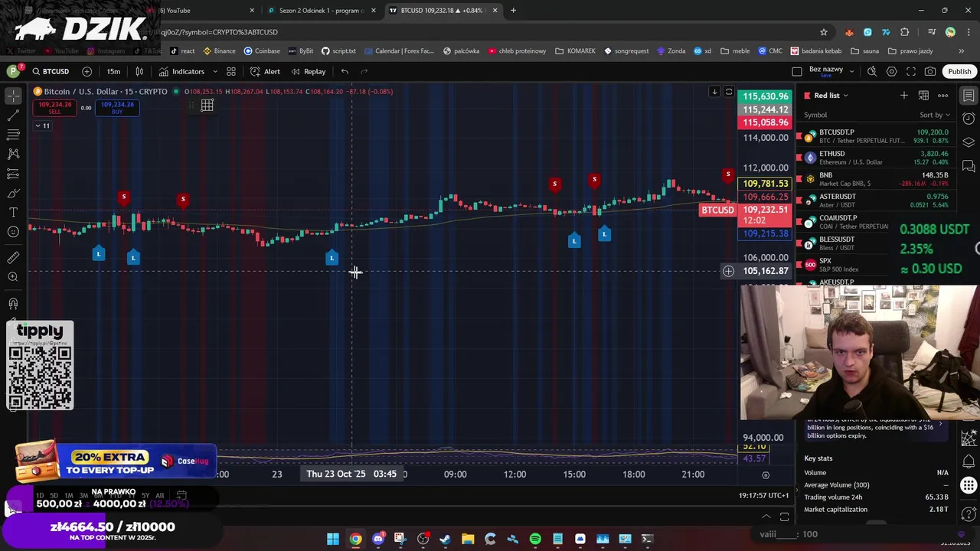Image resolution: width=980 pixels, height=551 pixels.
Task: Open the object tree layers icon
Action: tap(969, 142)
